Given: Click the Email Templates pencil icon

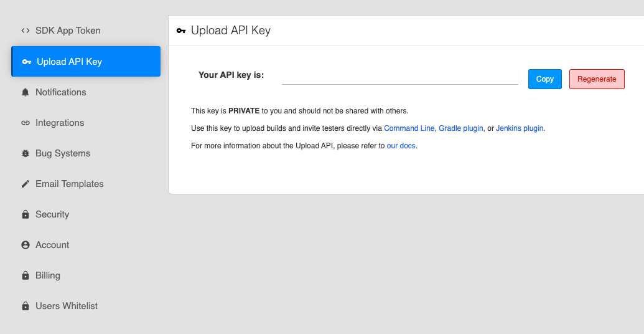Looking at the screenshot, I should 26,184.
